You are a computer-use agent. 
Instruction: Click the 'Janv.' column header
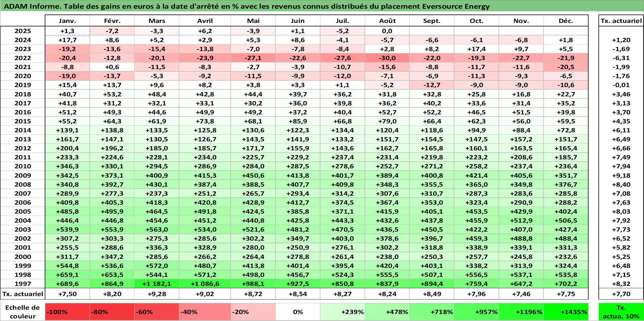click(67, 21)
